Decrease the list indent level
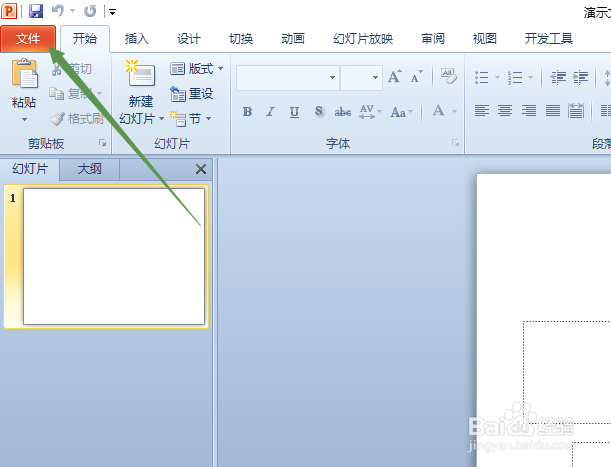Viewport: 611px width, 467px height. tap(558, 77)
